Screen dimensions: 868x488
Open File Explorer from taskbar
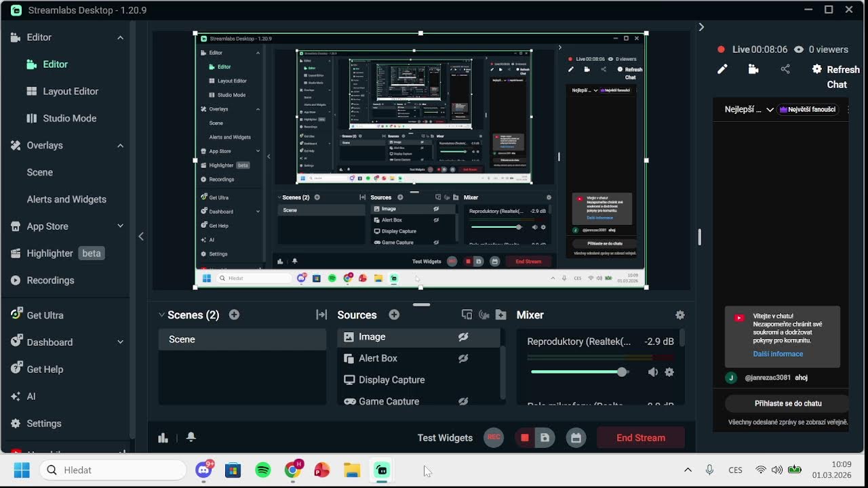(x=351, y=470)
